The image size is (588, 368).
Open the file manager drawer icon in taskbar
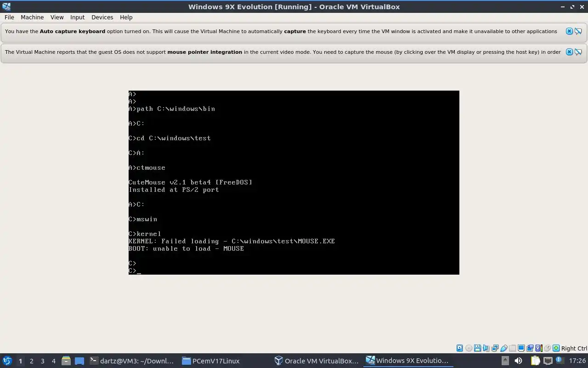[66, 361]
